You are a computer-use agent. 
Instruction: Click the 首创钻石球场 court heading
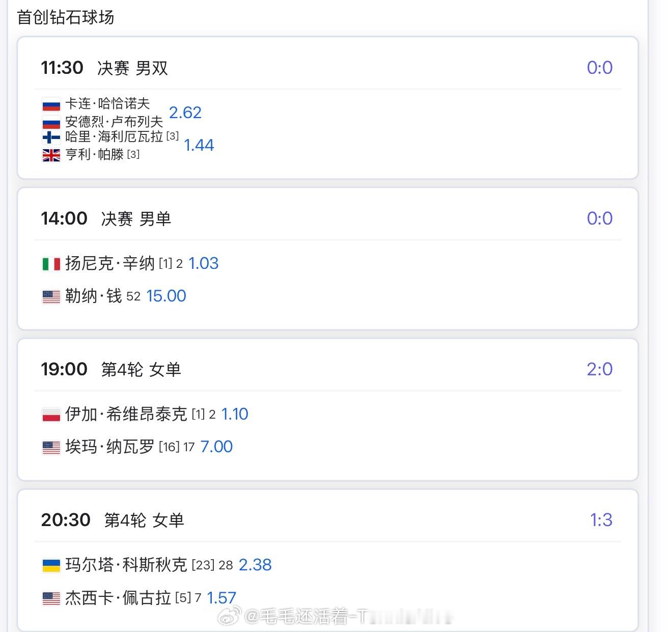pyautogui.click(x=66, y=17)
